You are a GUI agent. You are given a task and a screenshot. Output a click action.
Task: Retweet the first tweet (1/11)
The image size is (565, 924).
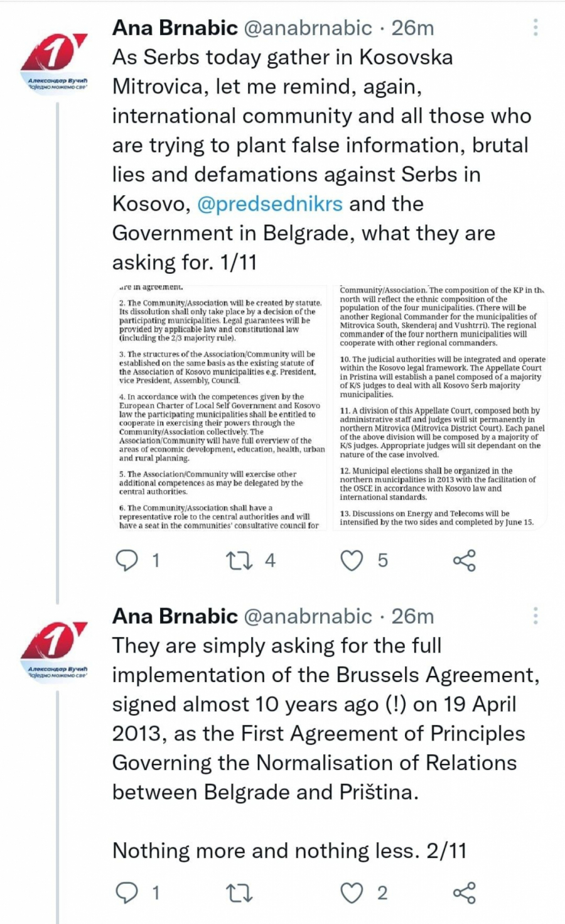[x=240, y=560]
